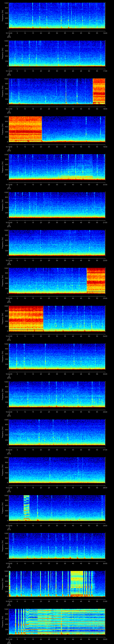Click the 16:24:00 time axis label

[9, 374]
